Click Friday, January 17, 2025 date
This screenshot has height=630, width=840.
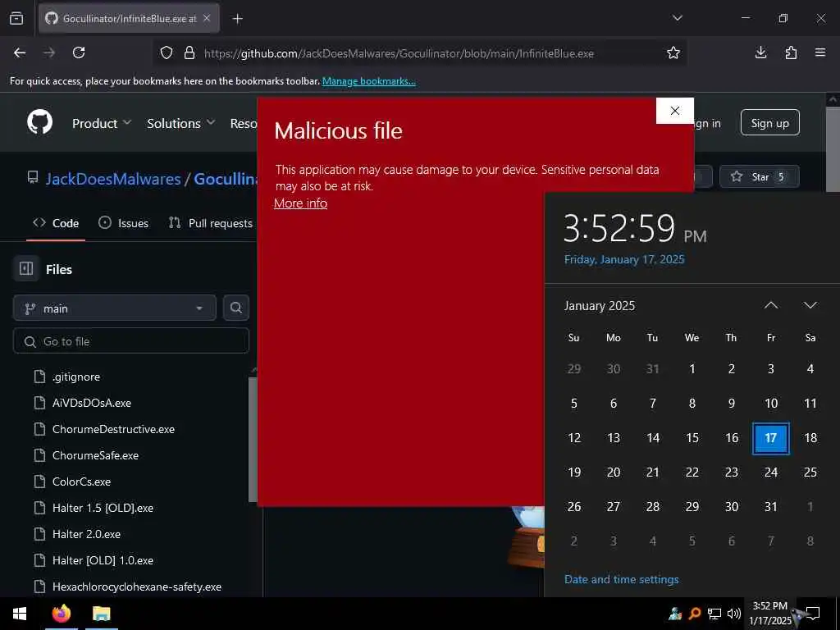point(624,259)
